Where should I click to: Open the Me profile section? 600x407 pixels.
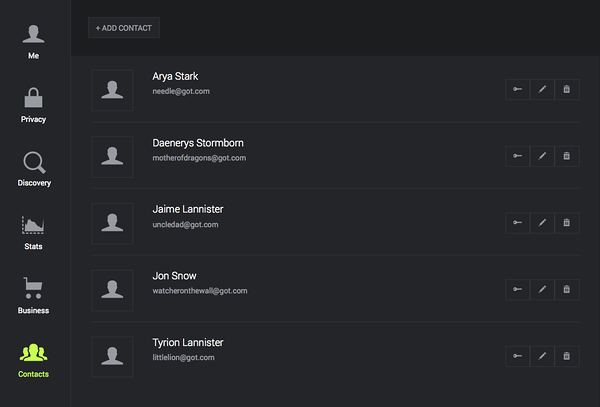pos(33,42)
